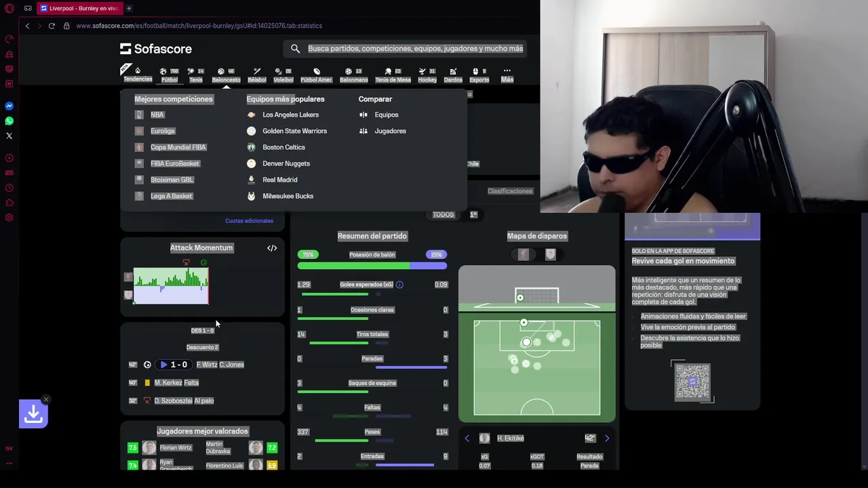Viewport: 868px width, 488px height.
Task: Click the browser address bar URL
Action: tap(199, 26)
